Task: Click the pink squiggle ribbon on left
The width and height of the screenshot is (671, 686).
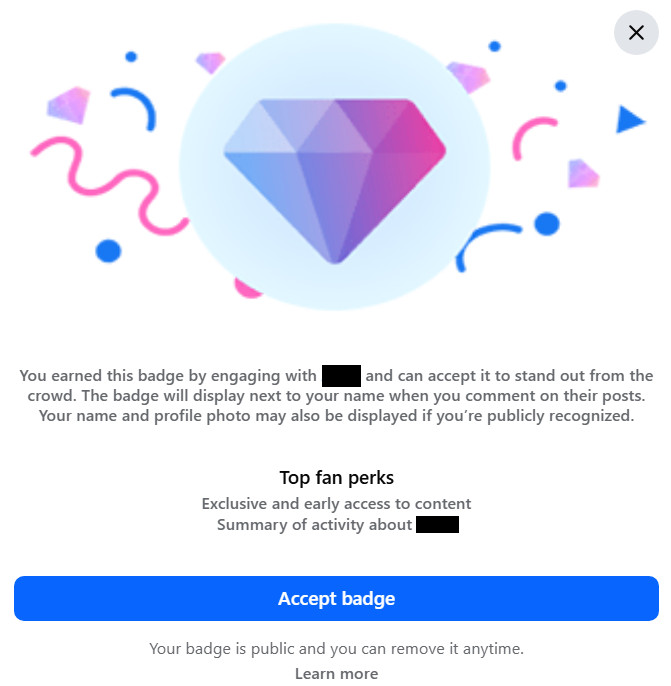Action: pyautogui.click(x=109, y=186)
